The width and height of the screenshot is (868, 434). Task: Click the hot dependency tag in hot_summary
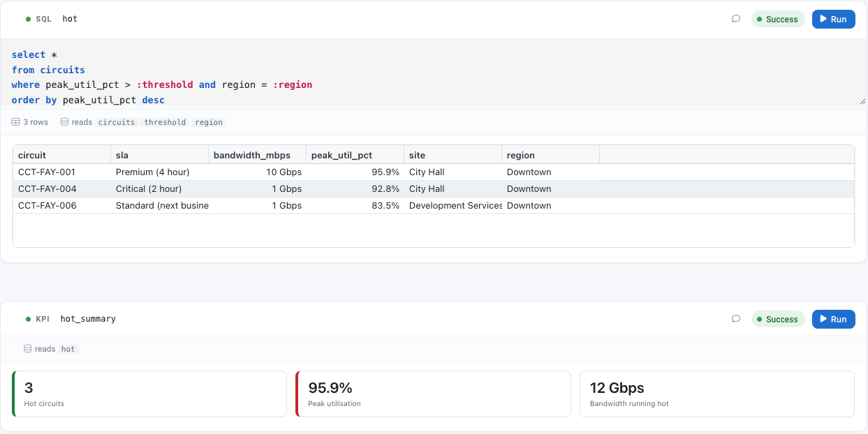pyautogui.click(x=68, y=349)
